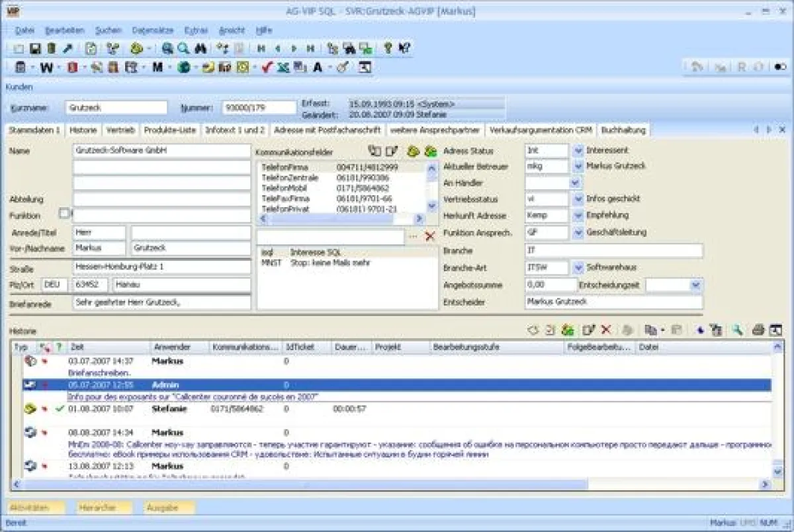Select the letter A icon in the toolbar
Image resolution: width=794 pixels, height=532 pixels.
[317, 67]
